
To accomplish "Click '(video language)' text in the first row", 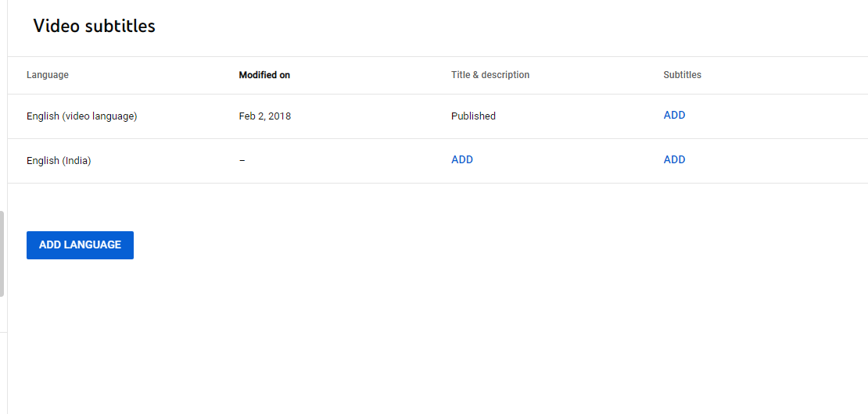I will pyautogui.click(x=99, y=116).
